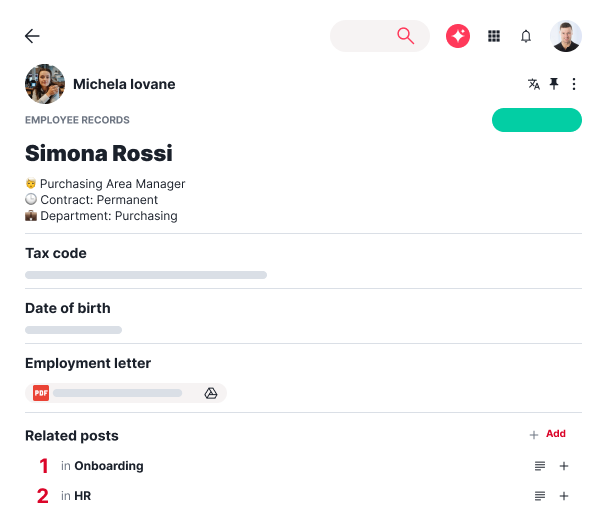Click Michela Iovane's author avatar

coord(45,84)
